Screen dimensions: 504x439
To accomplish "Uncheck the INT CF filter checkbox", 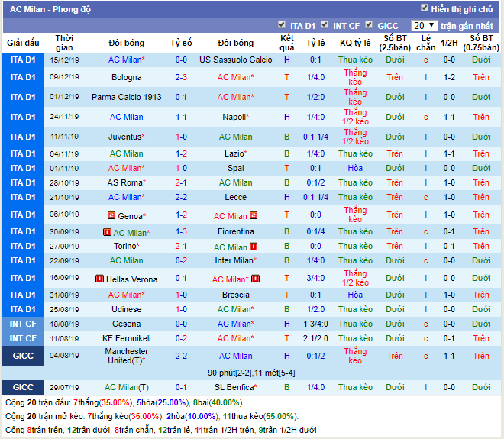I will [x=325, y=24].
